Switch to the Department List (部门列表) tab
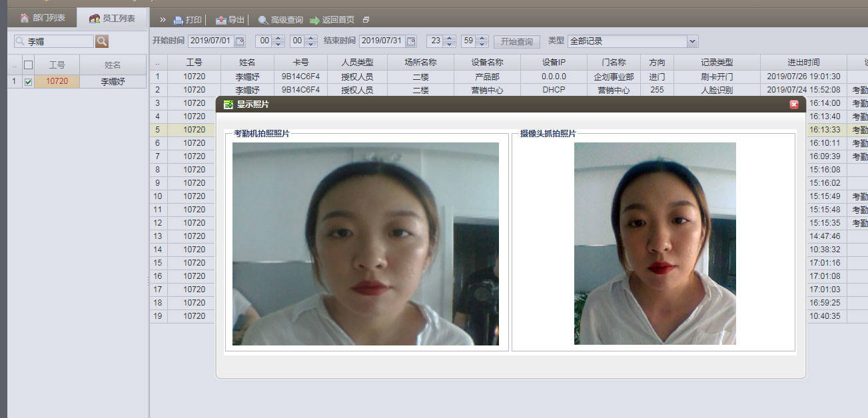Screen dimensions: 868x418 point(43,18)
